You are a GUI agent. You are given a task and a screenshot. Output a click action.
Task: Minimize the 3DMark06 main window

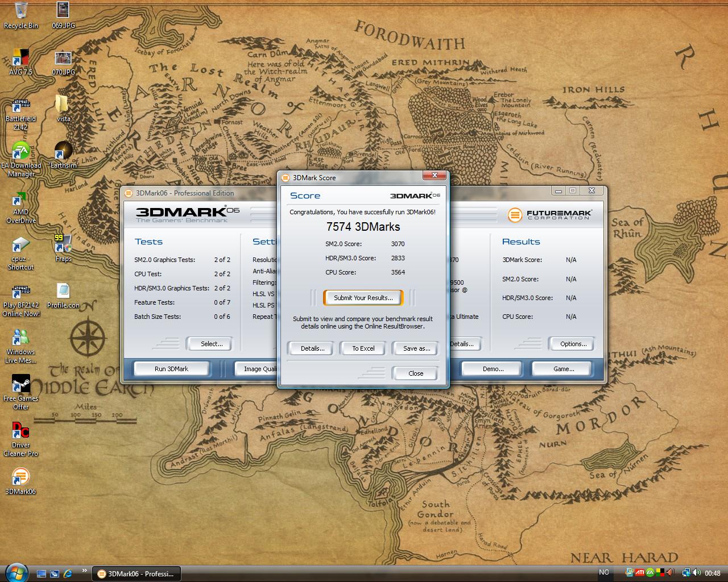click(x=559, y=191)
